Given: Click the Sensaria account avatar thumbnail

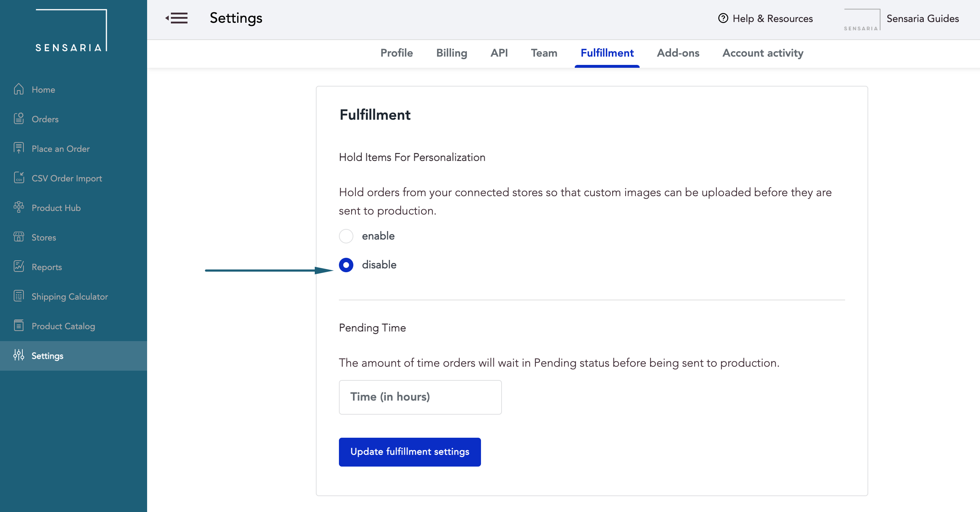Looking at the screenshot, I should click(x=862, y=20).
